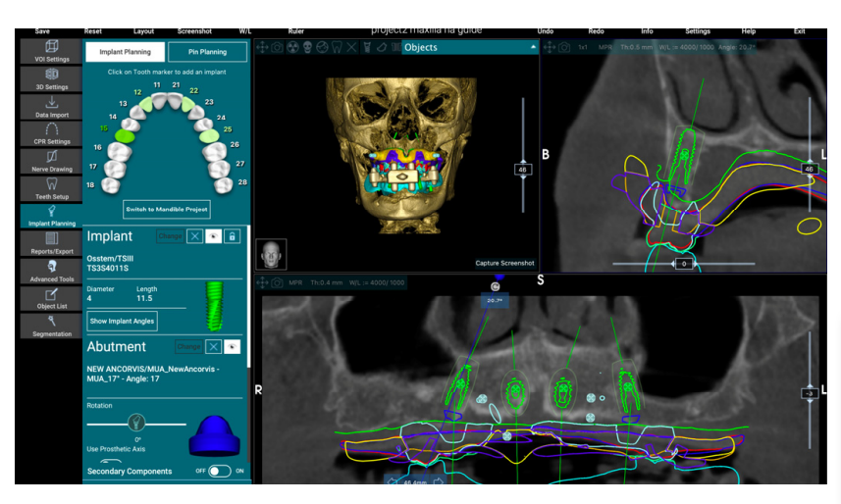841x504 pixels.
Task: Click the implant lock icon
Action: (x=232, y=236)
